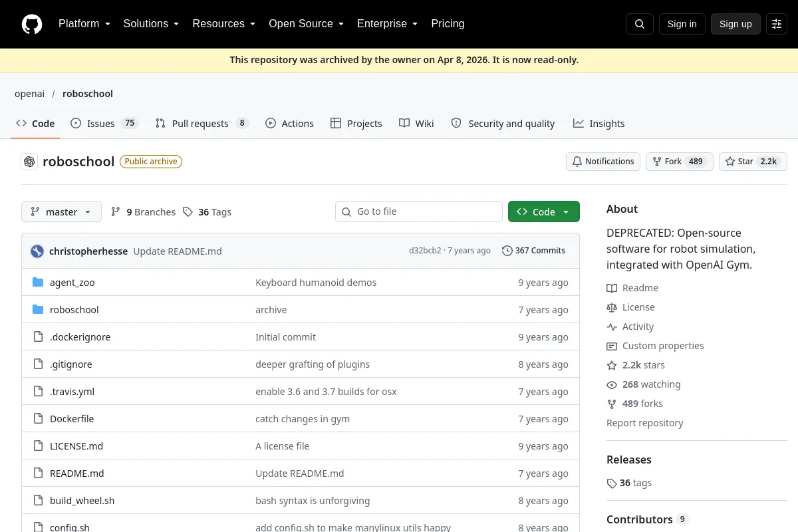Click the .travis.yml file icon

38,392
